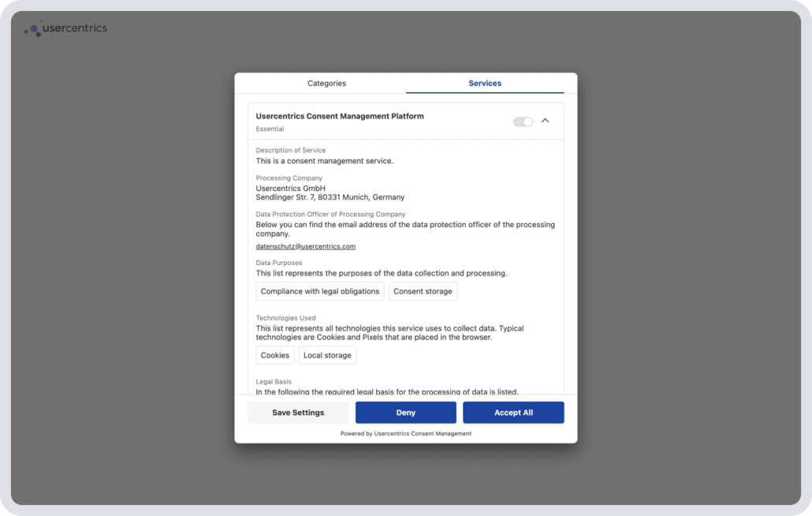Screen dimensions: 812x516
Task: Click the Legal Basis heading
Action: (274, 382)
